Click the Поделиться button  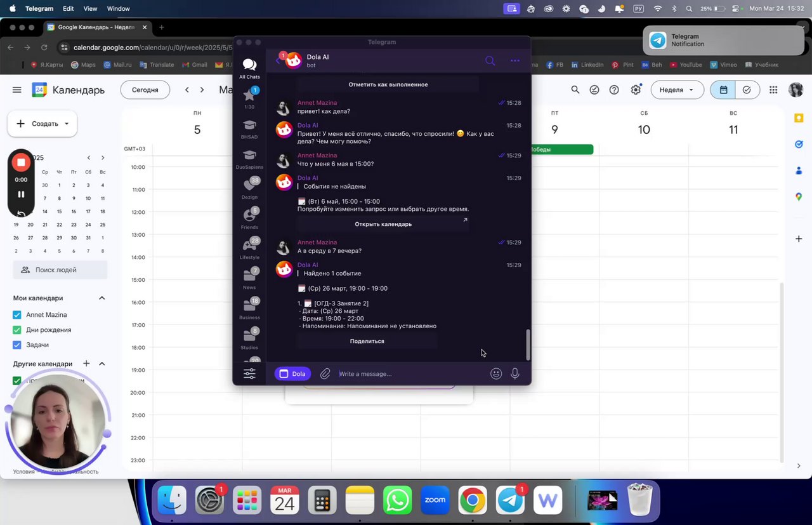tap(367, 341)
